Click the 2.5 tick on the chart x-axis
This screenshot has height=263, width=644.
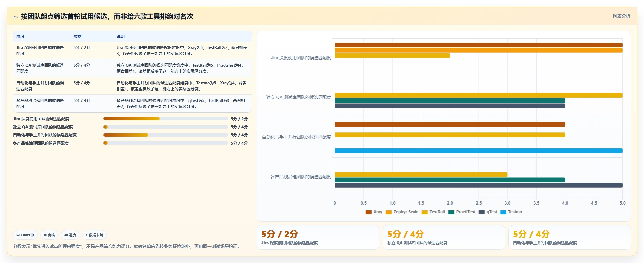[x=479, y=203]
